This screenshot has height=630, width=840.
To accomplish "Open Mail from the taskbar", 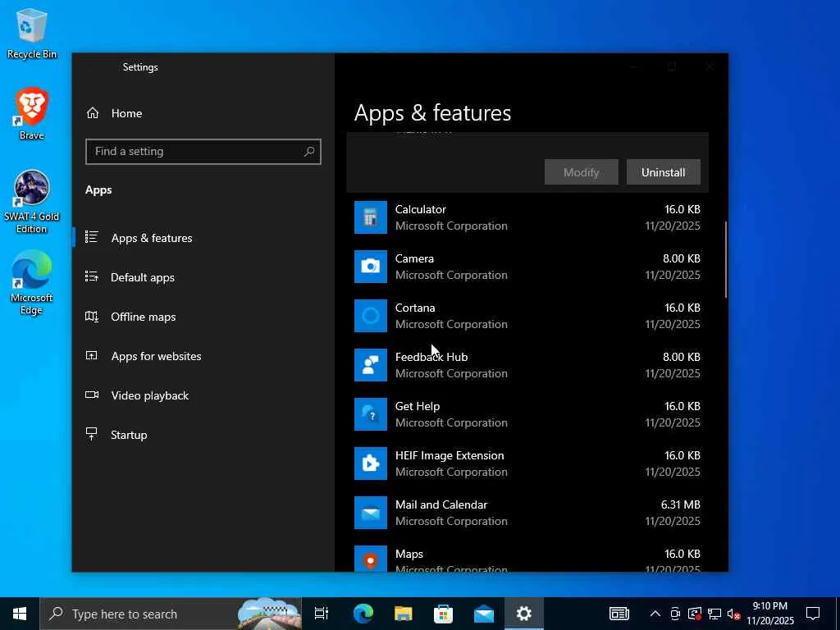I will coord(484,614).
